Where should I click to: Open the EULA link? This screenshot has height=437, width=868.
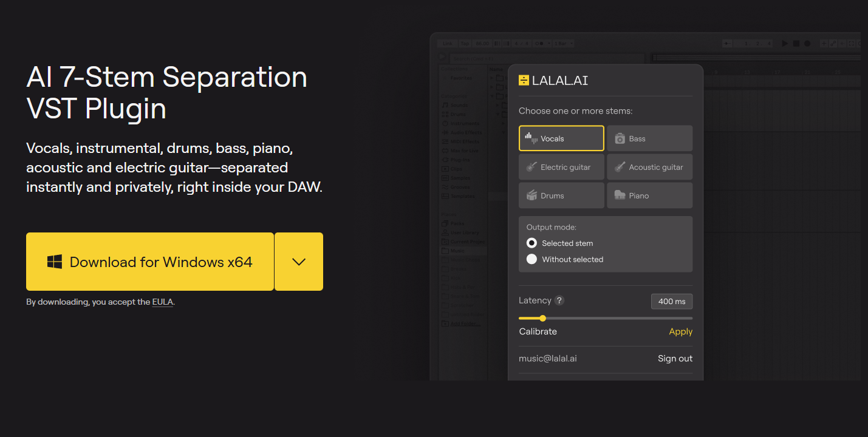point(163,302)
